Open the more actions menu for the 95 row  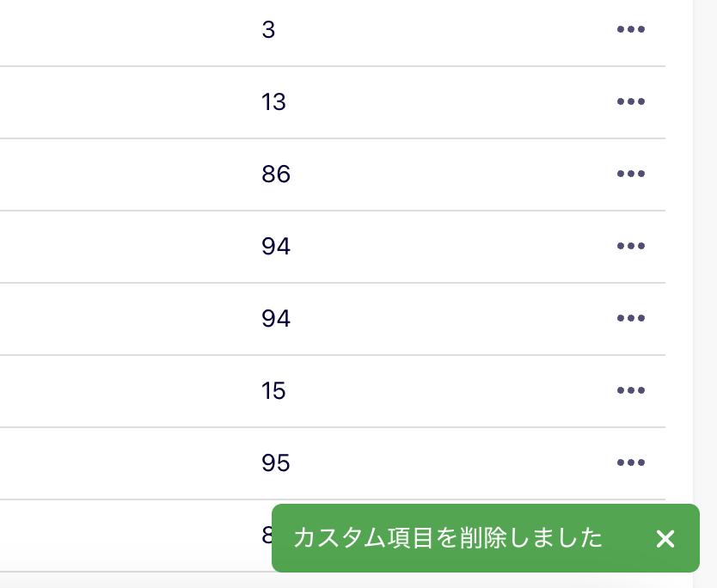[x=630, y=462]
